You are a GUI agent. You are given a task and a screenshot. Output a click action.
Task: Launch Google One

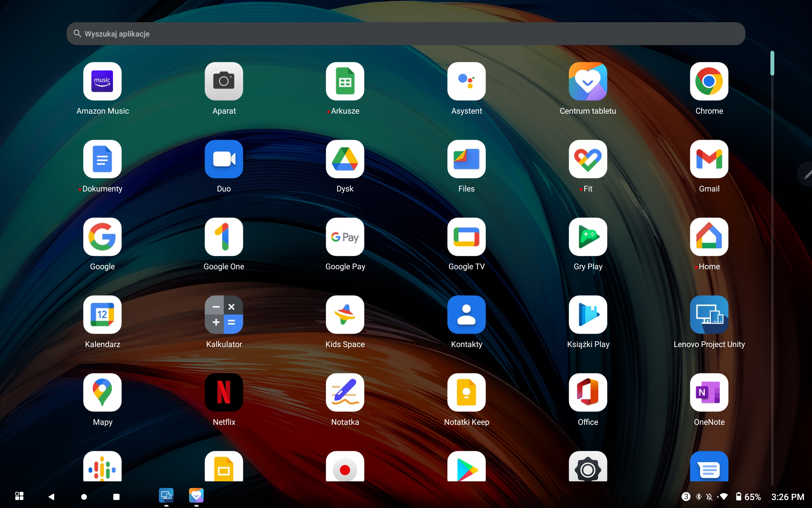[224, 237]
